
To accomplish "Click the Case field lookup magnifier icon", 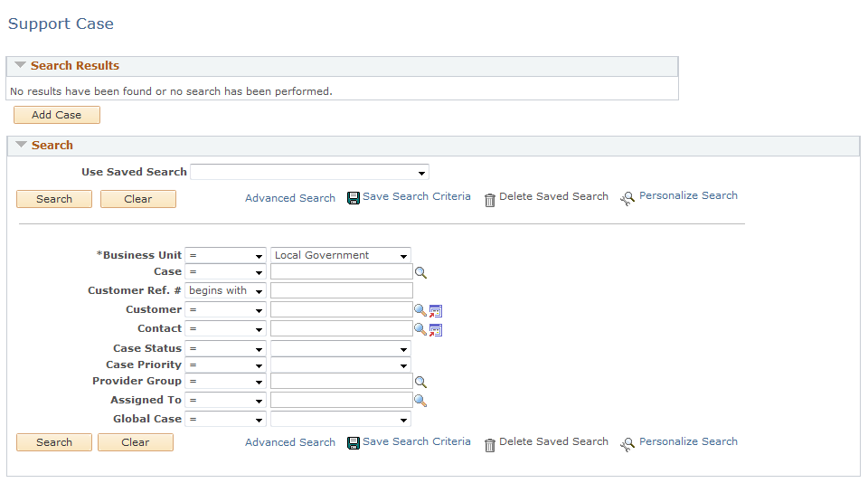I will (420, 272).
